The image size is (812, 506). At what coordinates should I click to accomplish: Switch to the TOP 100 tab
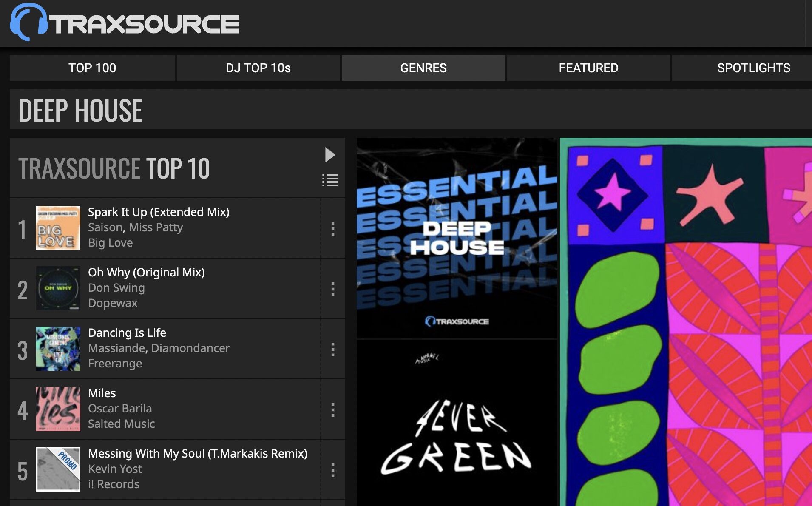coord(92,68)
